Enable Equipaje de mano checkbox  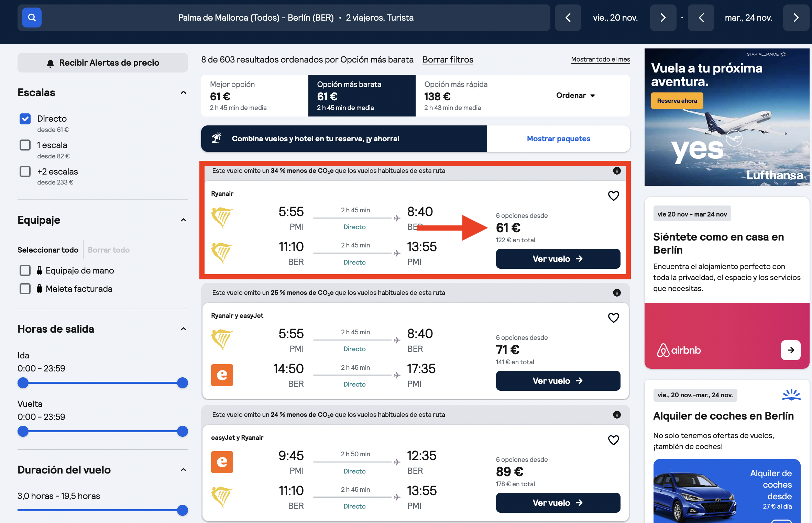[x=25, y=270]
